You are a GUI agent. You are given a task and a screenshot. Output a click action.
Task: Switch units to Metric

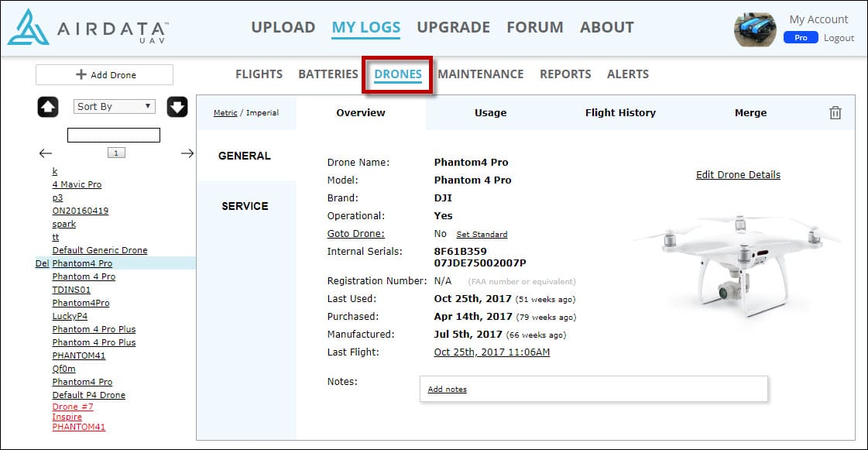click(x=225, y=113)
